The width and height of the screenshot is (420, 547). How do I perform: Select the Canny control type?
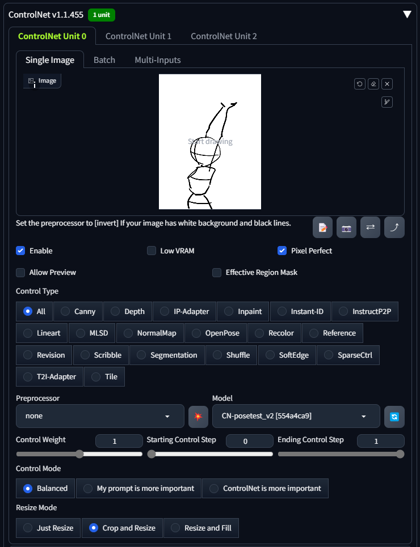pos(78,311)
